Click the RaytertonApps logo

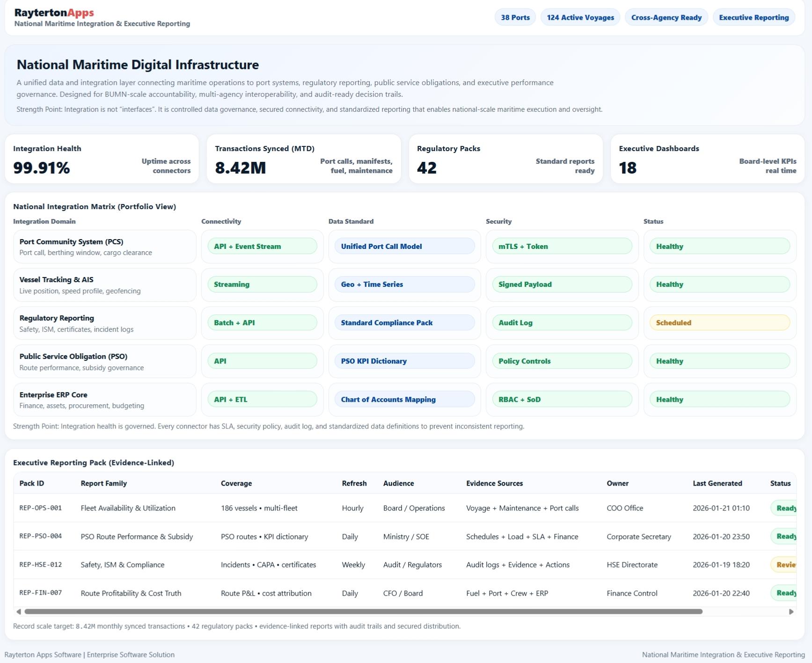[x=54, y=13]
